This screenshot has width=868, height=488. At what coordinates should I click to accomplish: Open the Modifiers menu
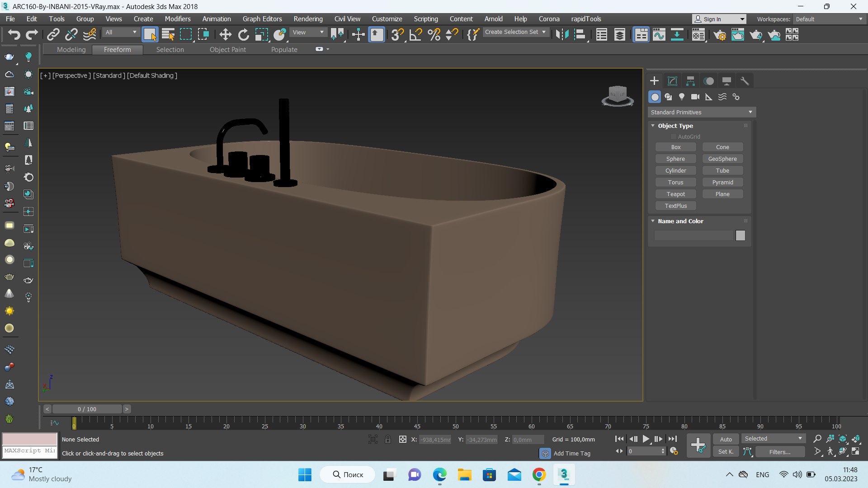pyautogui.click(x=178, y=19)
